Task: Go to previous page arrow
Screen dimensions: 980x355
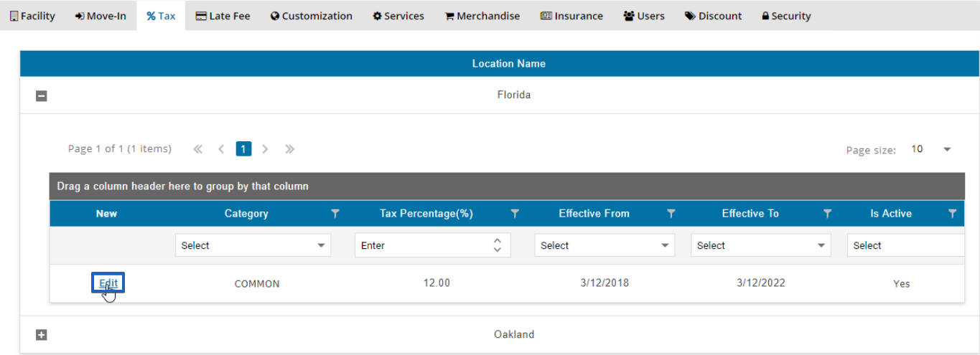Action: (221, 149)
